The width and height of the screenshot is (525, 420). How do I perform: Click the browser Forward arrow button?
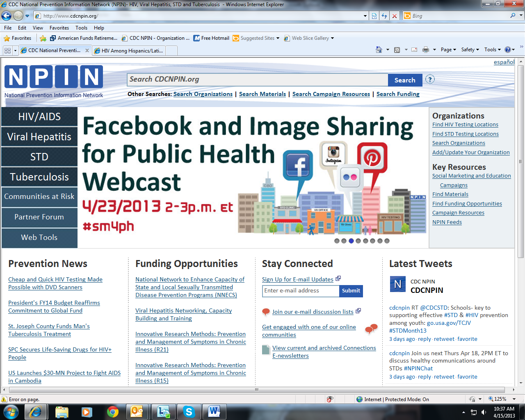click(x=18, y=16)
